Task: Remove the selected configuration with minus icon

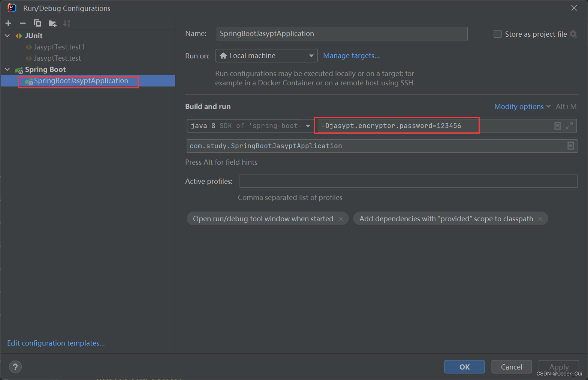Action: (23, 23)
